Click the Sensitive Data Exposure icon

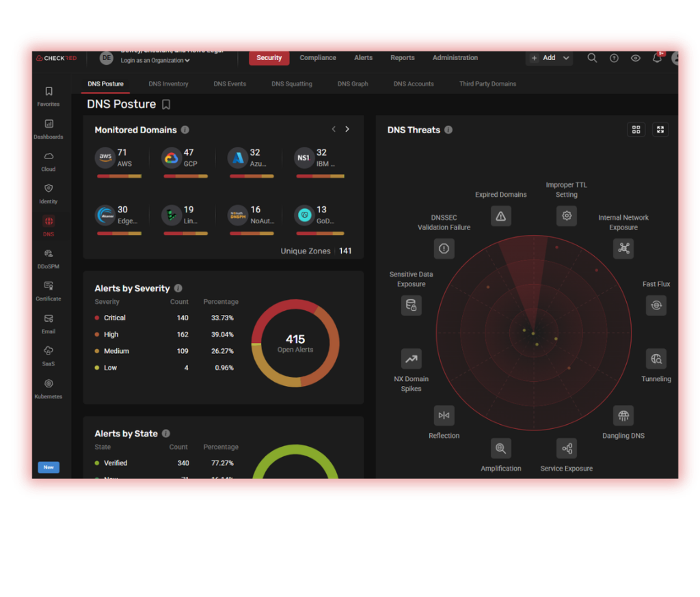pyautogui.click(x=411, y=305)
